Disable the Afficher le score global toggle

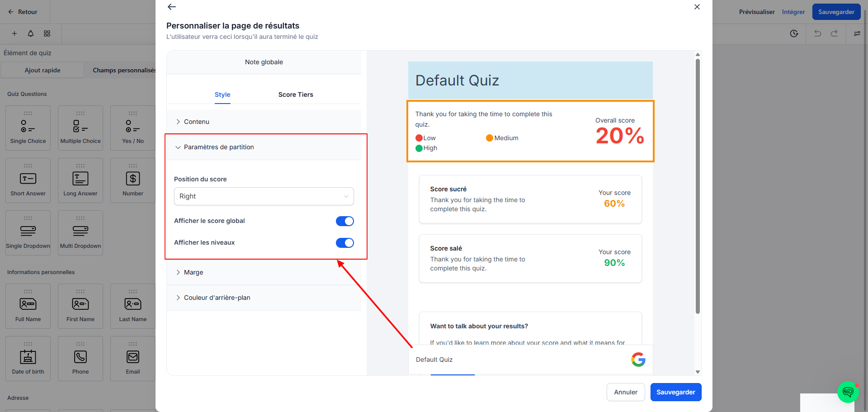345,221
